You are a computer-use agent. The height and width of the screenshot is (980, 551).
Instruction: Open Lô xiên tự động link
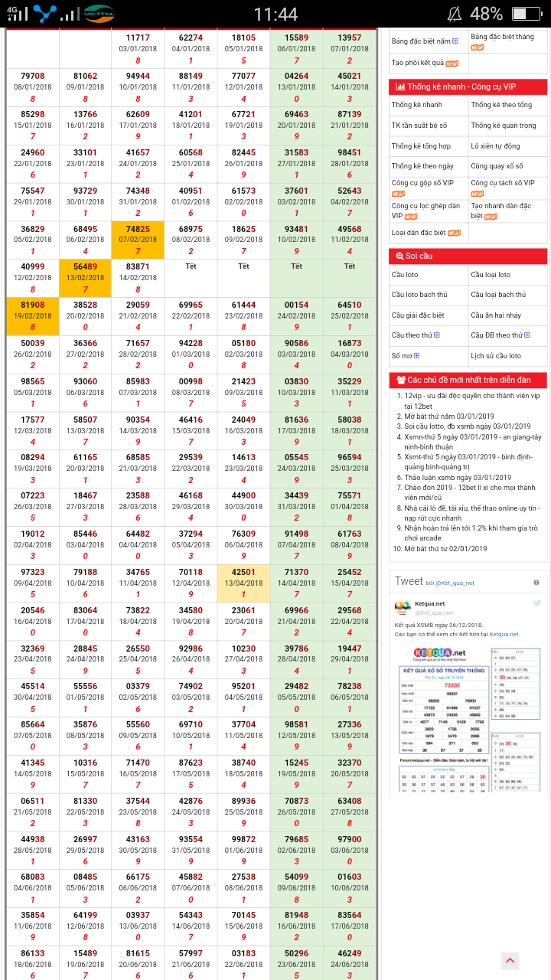pos(495,146)
